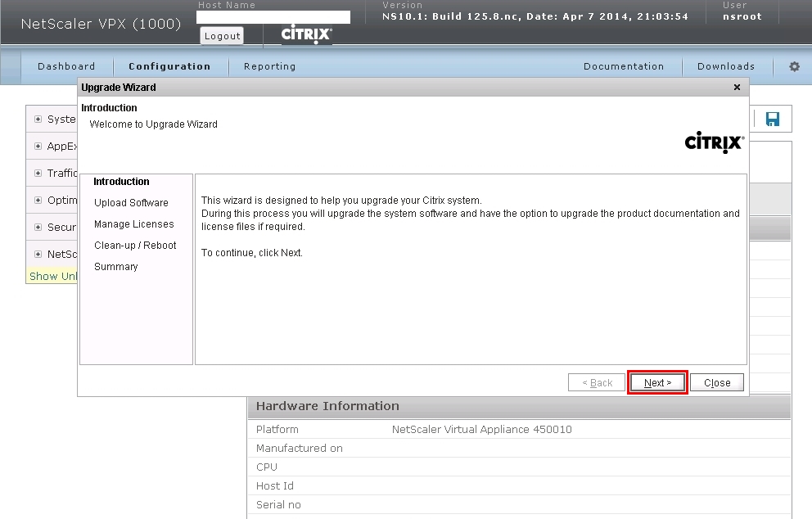Switch to the Configuration tab
This screenshot has height=519, width=812.
pos(170,66)
